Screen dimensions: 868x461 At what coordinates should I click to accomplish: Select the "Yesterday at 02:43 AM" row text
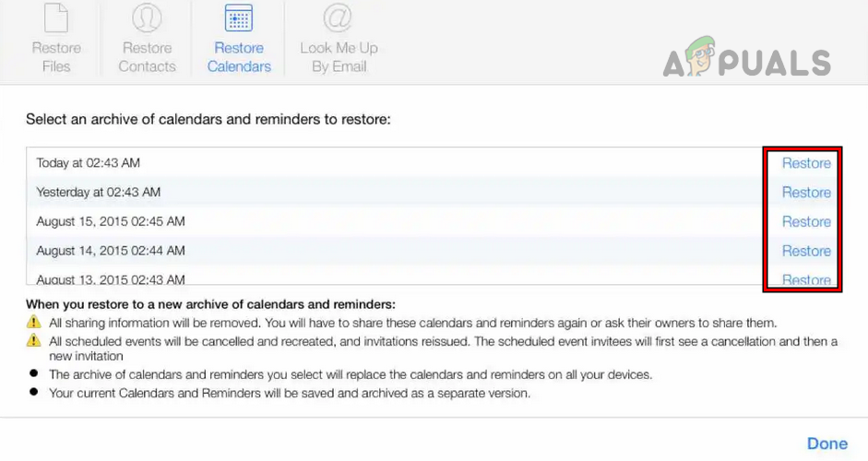[x=99, y=193]
